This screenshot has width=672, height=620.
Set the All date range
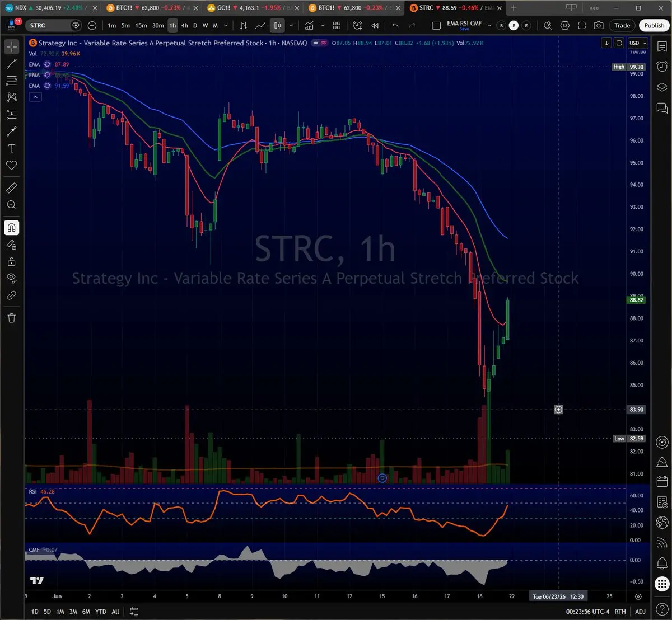pyautogui.click(x=115, y=612)
